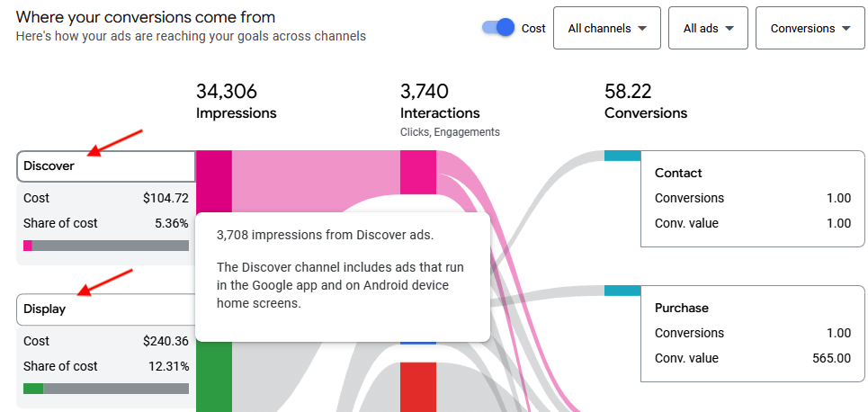
Task: Click the Interactions column heading
Action: [x=439, y=113]
